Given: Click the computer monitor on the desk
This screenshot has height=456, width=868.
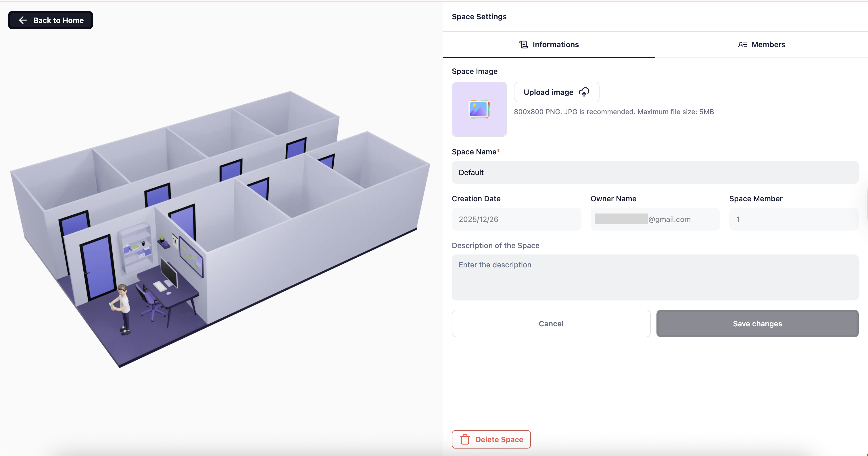Looking at the screenshot, I should coord(169,272).
